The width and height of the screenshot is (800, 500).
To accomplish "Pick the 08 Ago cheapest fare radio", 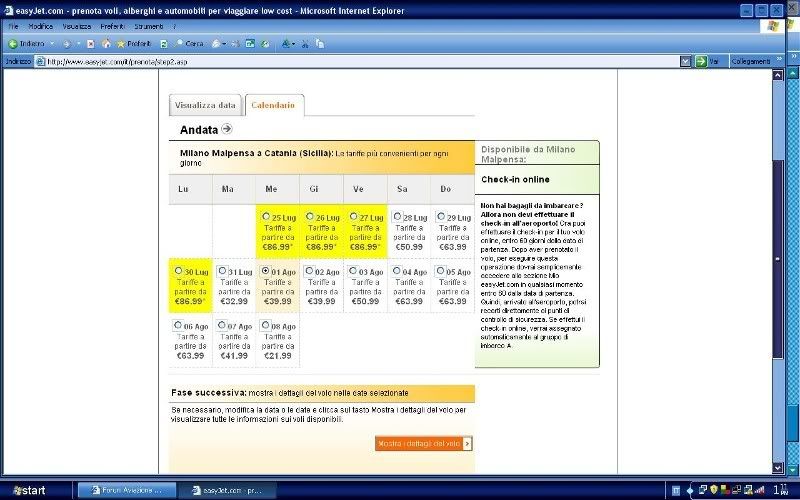I will (x=265, y=324).
